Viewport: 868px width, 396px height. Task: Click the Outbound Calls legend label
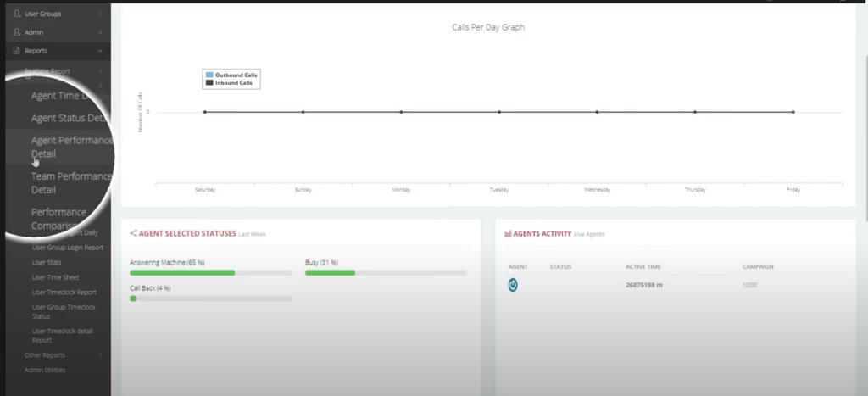click(236, 75)
